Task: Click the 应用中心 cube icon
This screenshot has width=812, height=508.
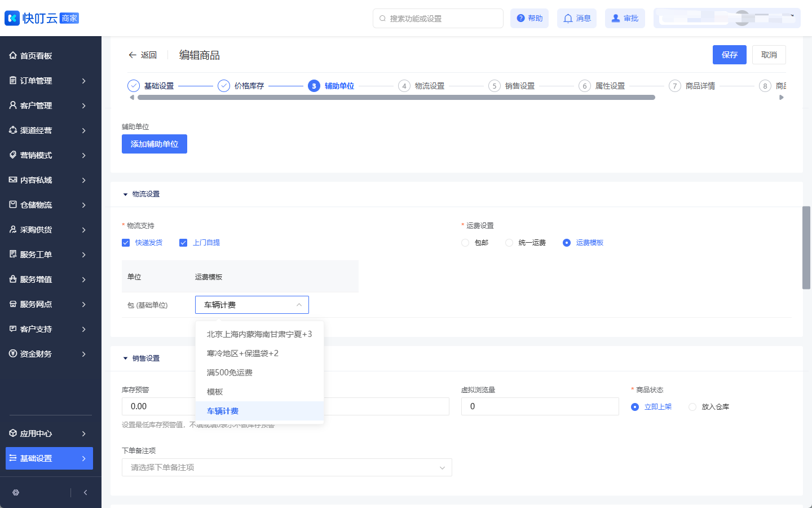Action: click(x=13, y=433)
